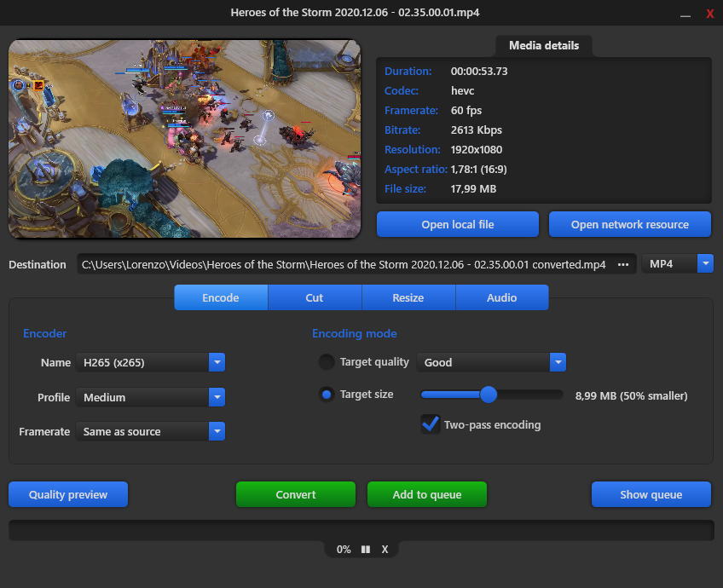Close the app with the red X
Screen dimensions: 723x588
709,14
